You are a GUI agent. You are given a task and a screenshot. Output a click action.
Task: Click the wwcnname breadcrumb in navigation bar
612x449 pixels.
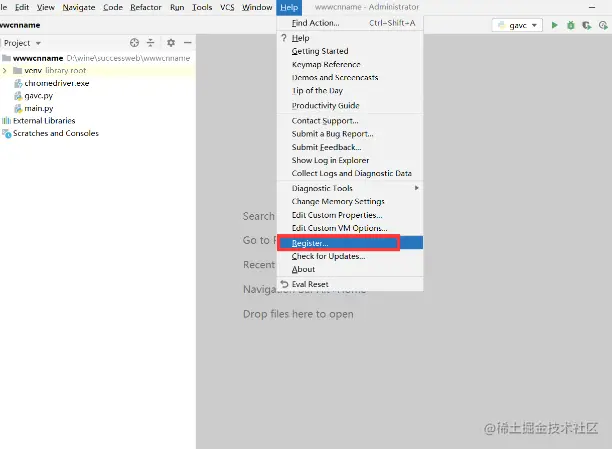(x=20, y=25)
